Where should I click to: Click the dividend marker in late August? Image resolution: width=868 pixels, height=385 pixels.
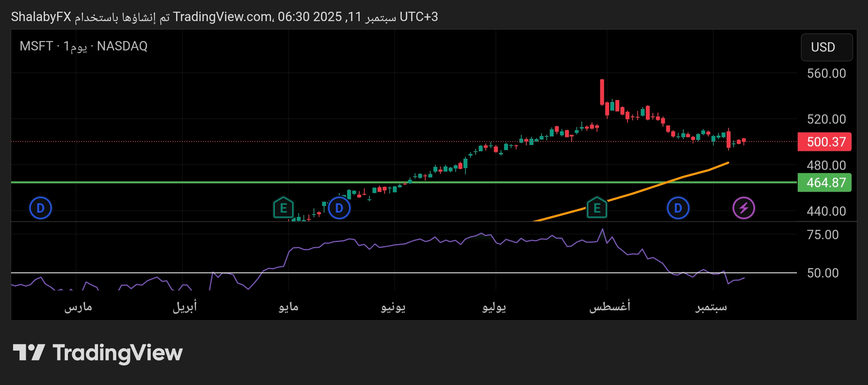pyautogui.click(x=678, y=208)
